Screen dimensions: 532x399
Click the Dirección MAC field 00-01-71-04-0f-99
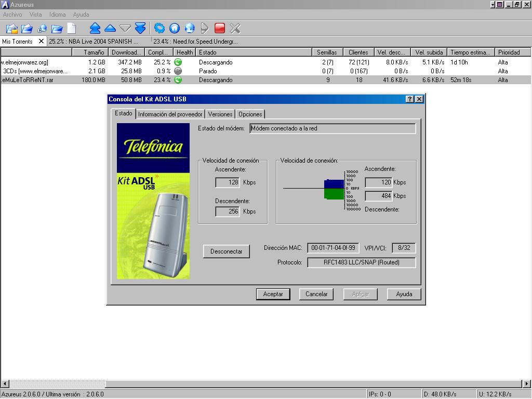click(333, 248)
